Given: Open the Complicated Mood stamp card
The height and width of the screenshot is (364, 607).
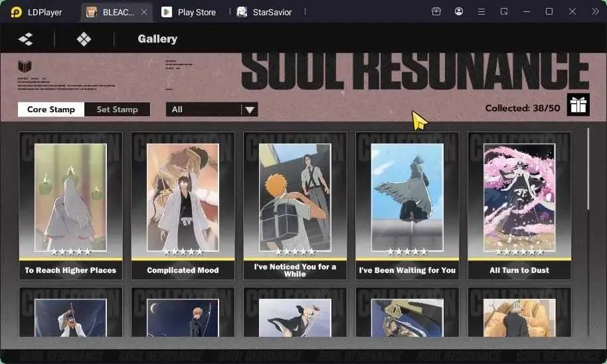Looking at the screenshot, I should 183,206.
